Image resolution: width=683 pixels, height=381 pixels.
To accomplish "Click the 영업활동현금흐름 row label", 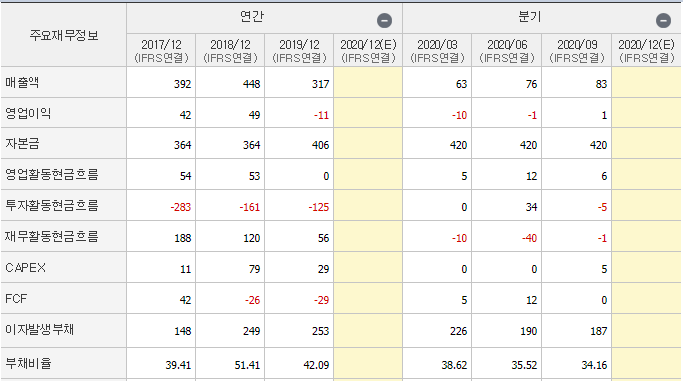I will pos(52,175).
